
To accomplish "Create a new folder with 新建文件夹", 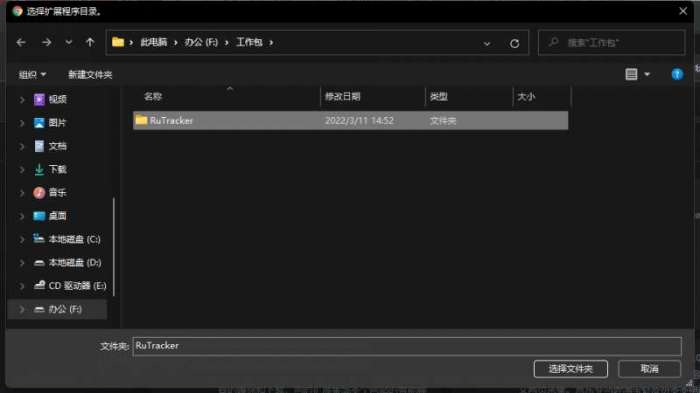I will coord(90,75).
